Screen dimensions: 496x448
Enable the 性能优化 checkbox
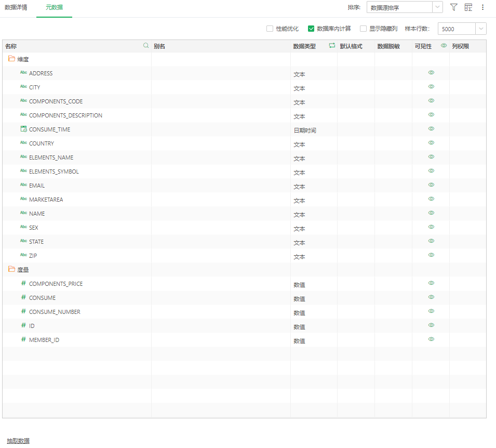[x=270, y=29]
